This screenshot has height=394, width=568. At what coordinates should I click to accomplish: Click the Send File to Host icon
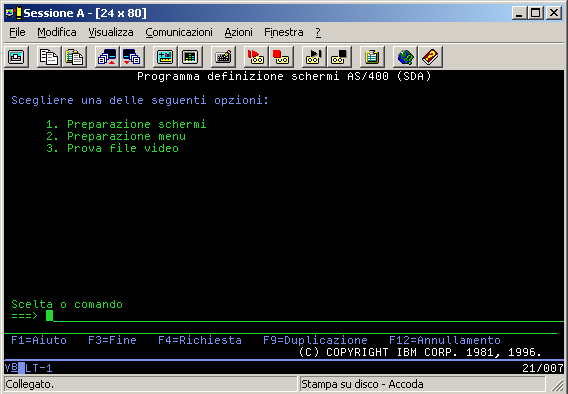(x=107, y=57)
